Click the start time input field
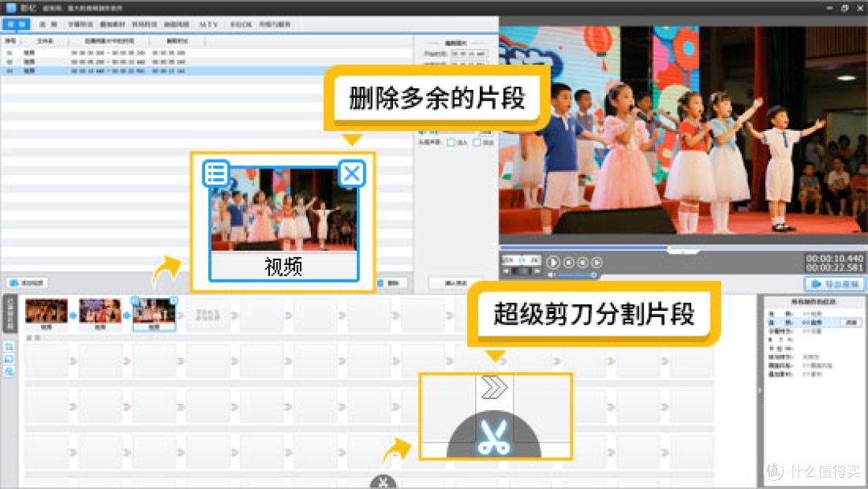Screen dimensions: 868x489 469,54
